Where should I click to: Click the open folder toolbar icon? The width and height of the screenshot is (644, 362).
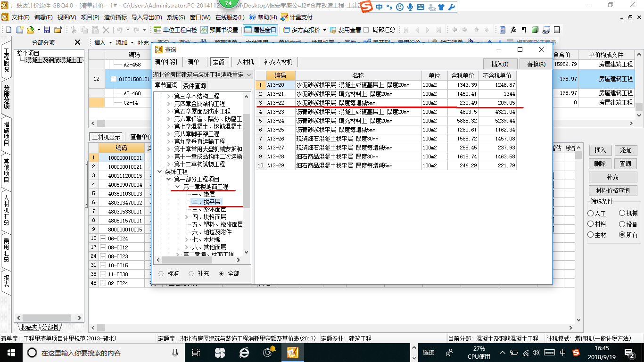point(30,30)
